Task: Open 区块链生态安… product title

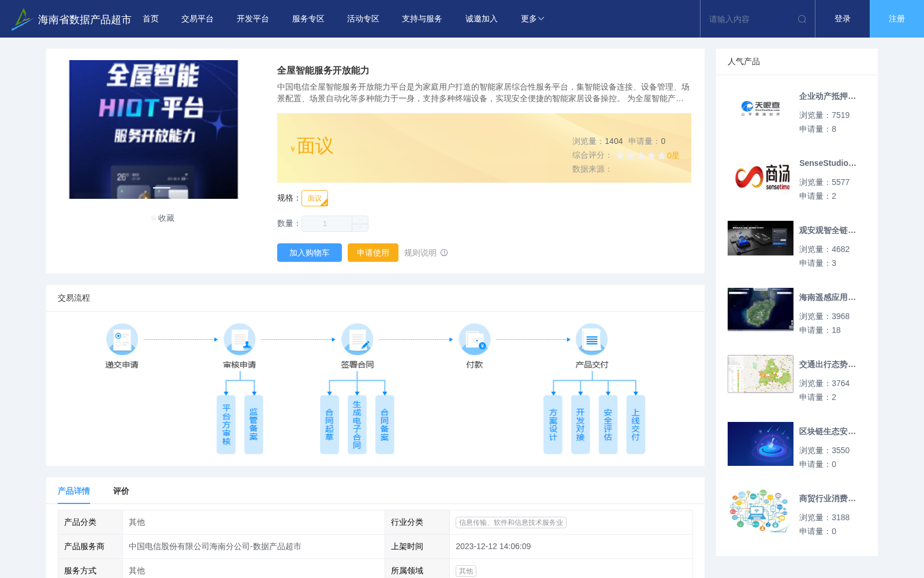Action: [x=828, y=432]
